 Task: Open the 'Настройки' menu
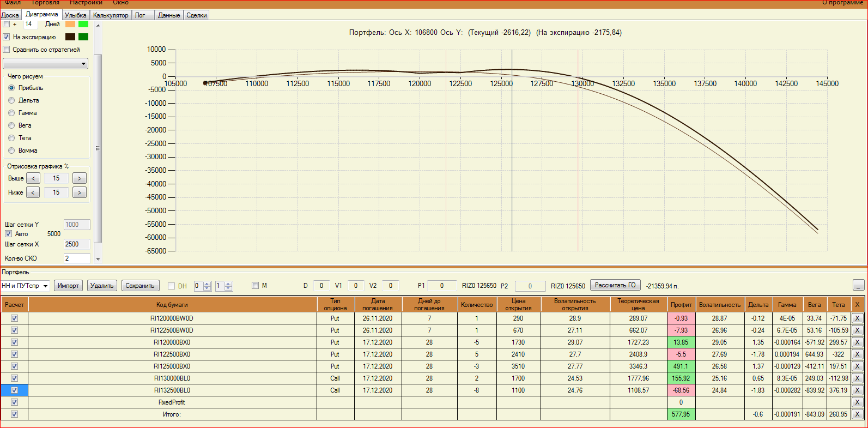tap(86, 3)
